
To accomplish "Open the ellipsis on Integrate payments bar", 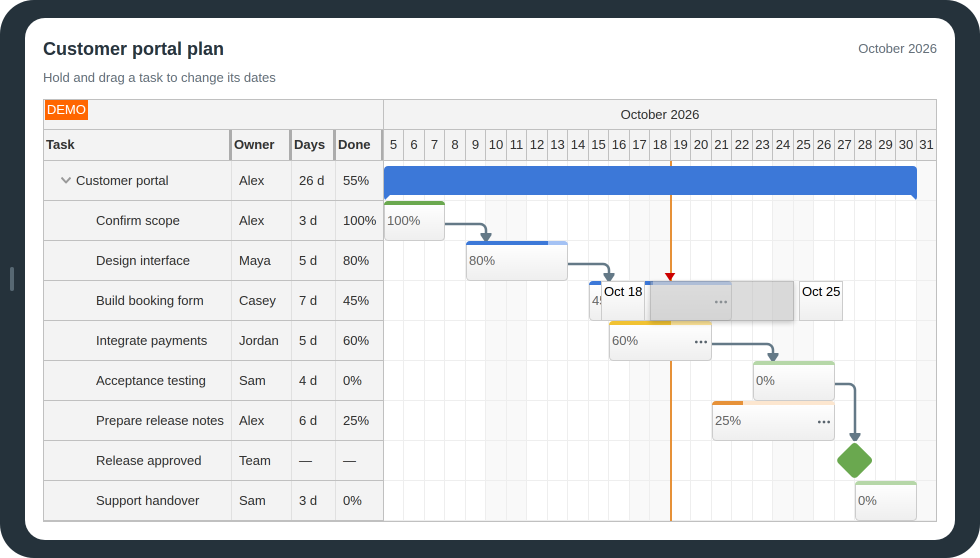I will [701, 342].
